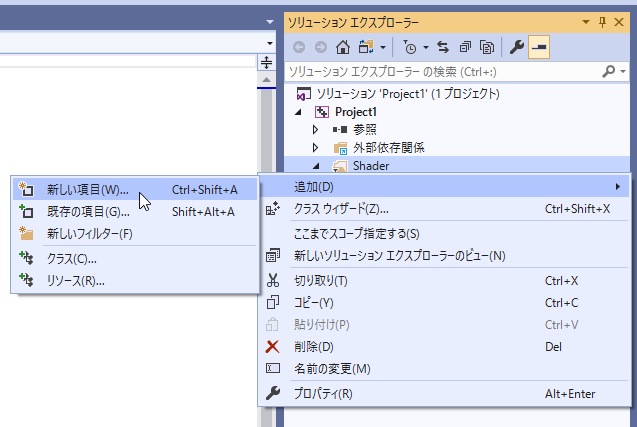Collapse the Shader filter node arrow
Screen dimensions: 637x427
click(316, 166)
